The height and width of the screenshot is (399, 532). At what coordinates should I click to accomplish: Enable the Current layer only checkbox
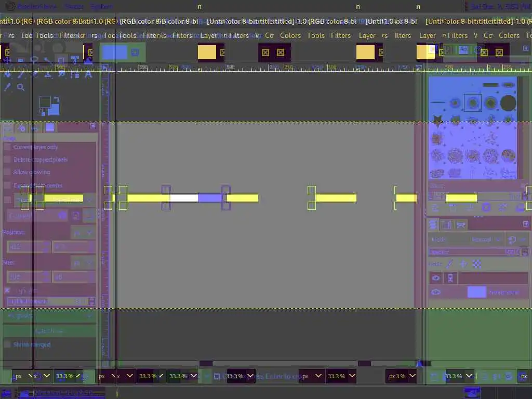[7, 147]
